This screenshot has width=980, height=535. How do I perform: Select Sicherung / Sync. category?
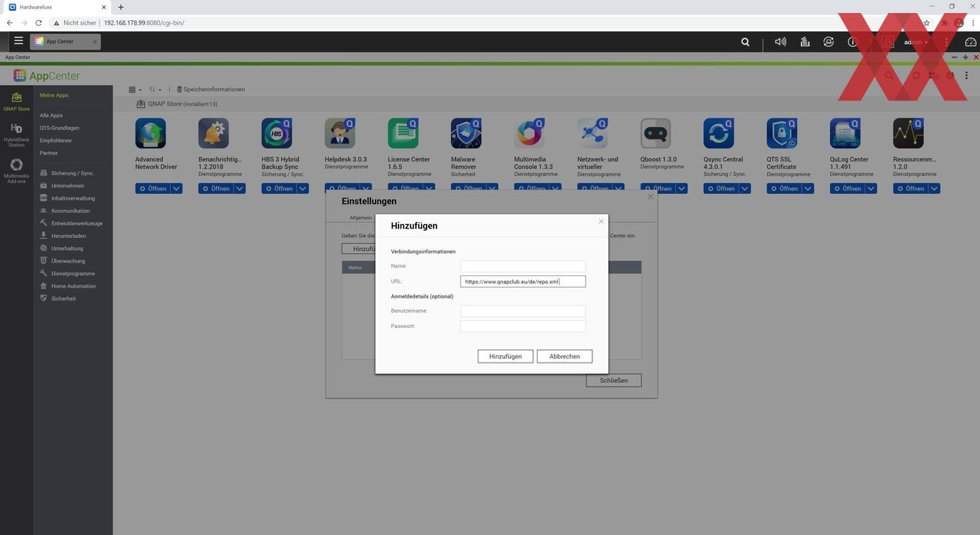(72, 173)
